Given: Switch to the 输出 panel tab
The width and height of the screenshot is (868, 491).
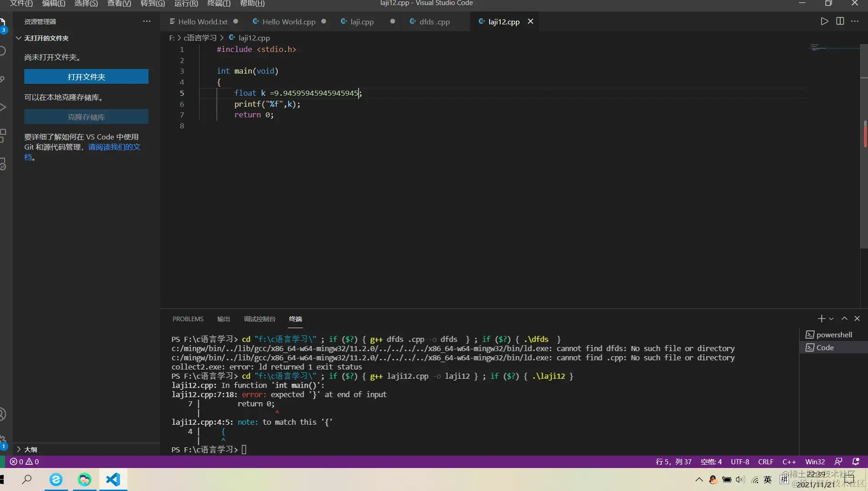Looking at the screenshot, I should [x=223, y=319].
